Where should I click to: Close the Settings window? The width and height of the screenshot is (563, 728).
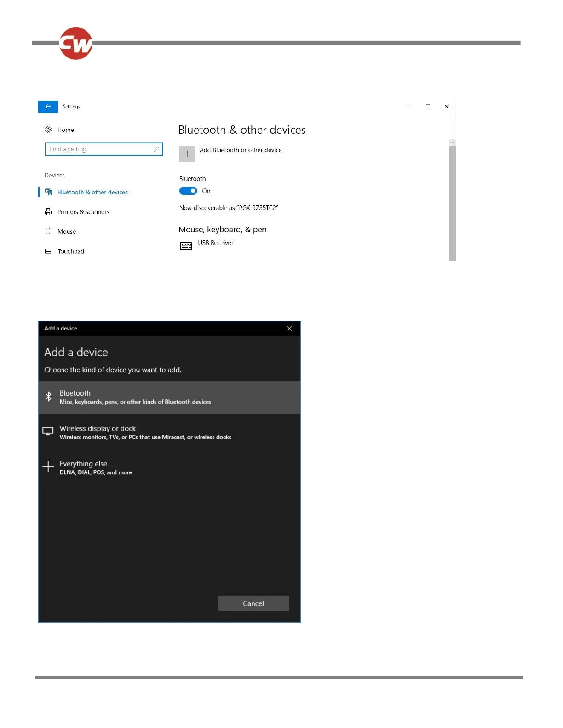(447, 107)
